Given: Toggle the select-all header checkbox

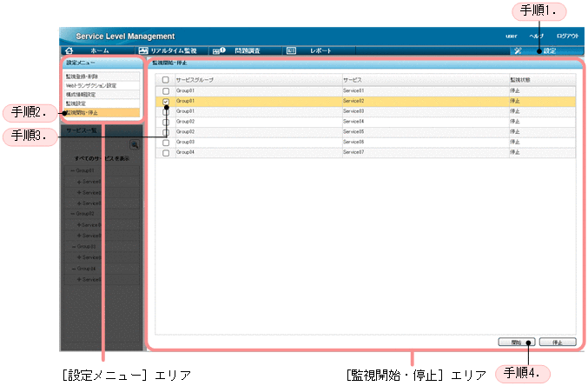Looking at the screenshot, I should coord(165,80).
